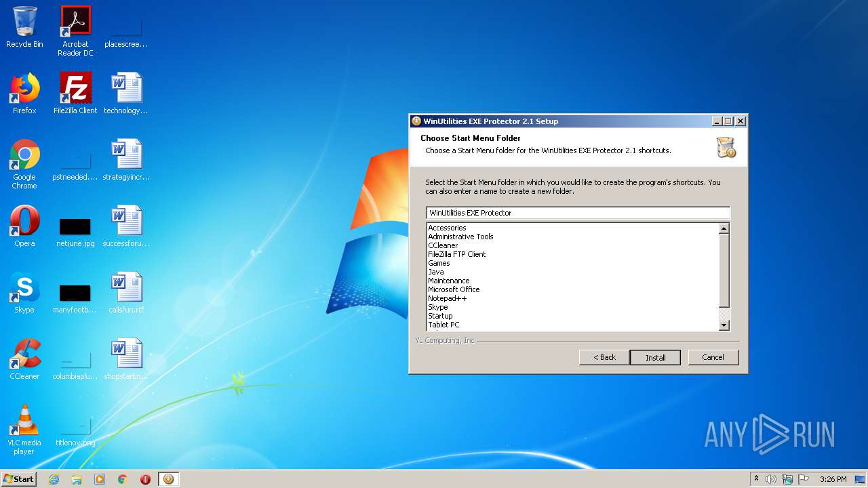Viewport: 868px width, 488px height.
Task: Click the setup installer taskbar button
Action: pyautogui.click(x=168, y=479)
